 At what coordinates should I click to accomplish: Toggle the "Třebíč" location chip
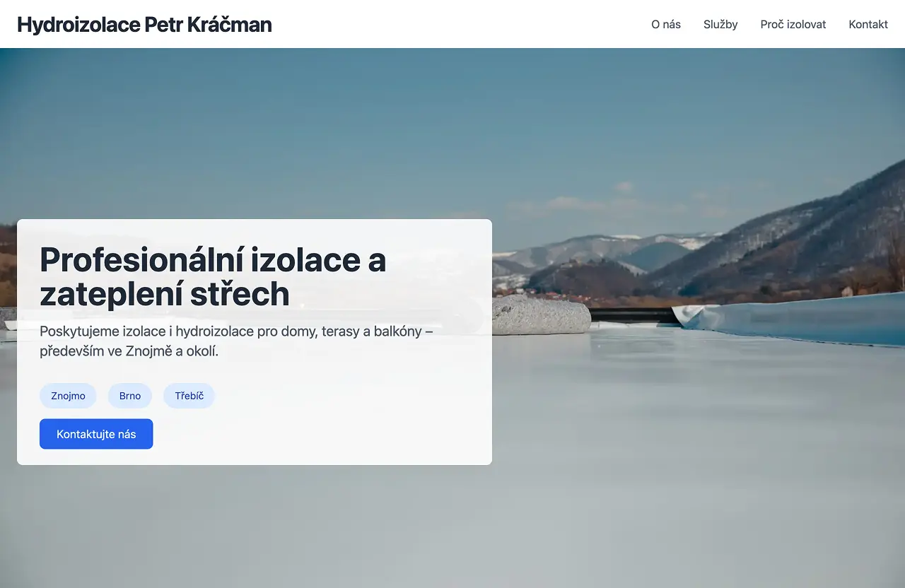point(189,396)
